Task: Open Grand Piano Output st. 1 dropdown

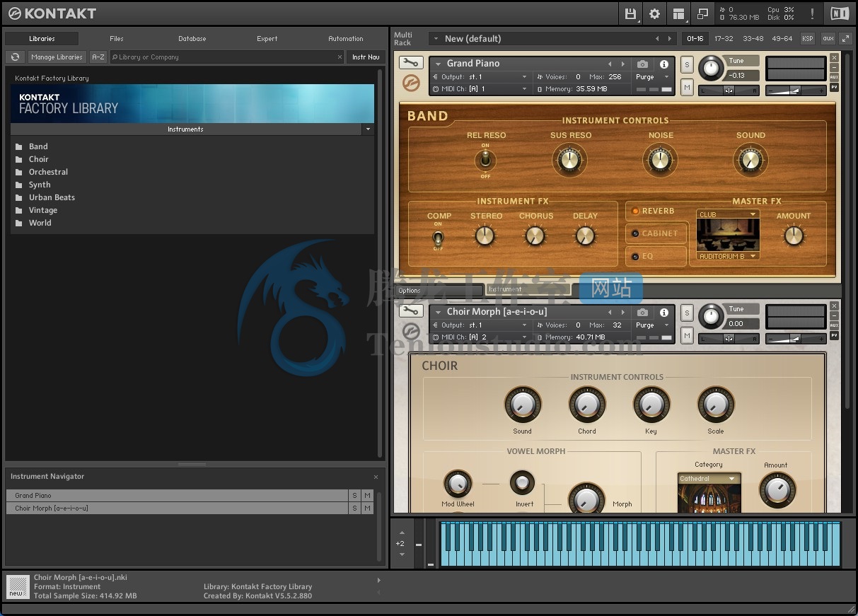Action: click(x=480, y=77)
